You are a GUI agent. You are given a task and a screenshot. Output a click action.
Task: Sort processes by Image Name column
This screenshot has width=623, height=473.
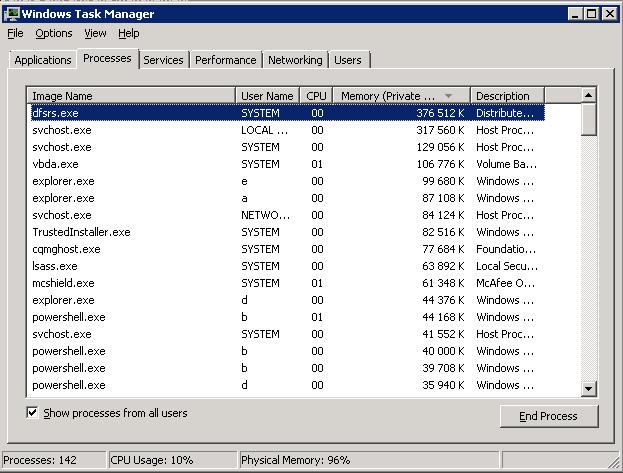tap(130, 96)
